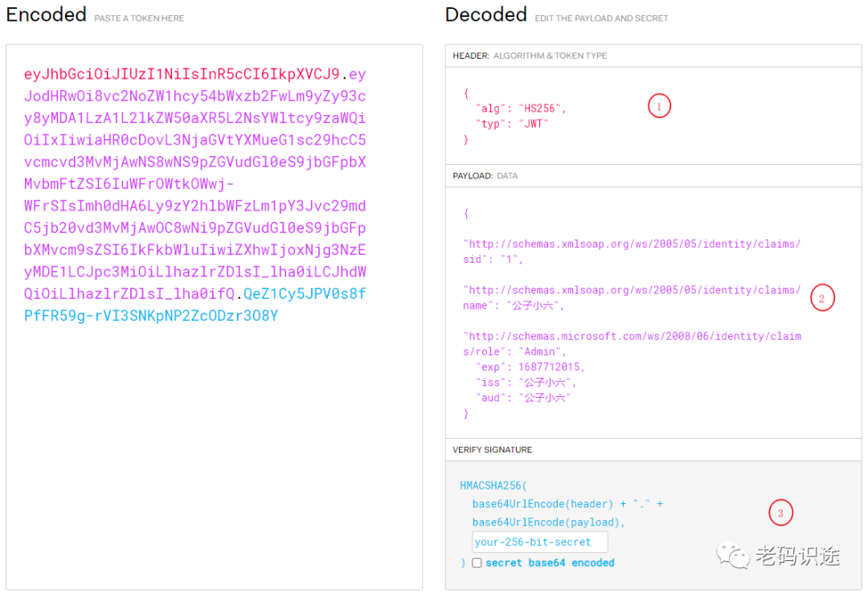The image size is (868, 594).
Task: Select the VERIFY SIGNATURE section label
Action: coord(492,449)
